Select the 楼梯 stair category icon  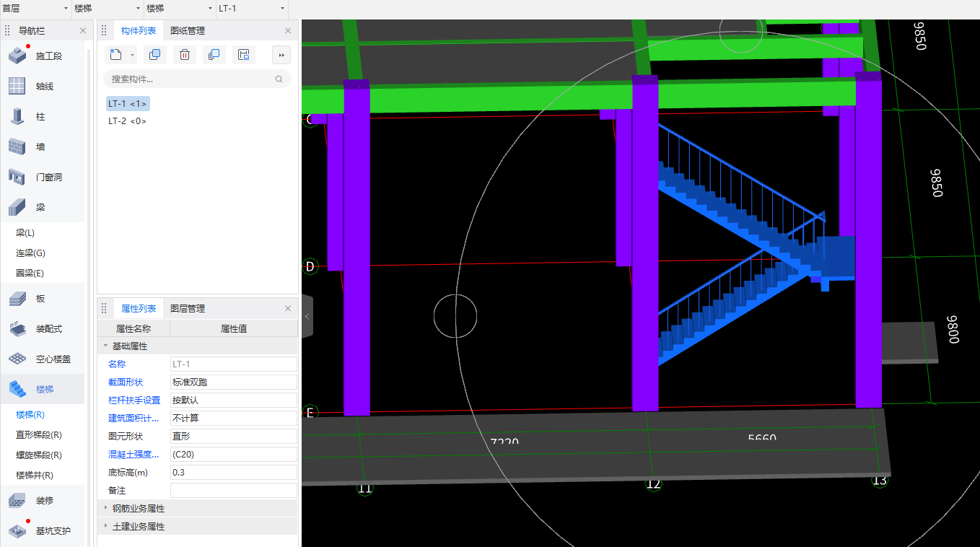tap(17, 389)
